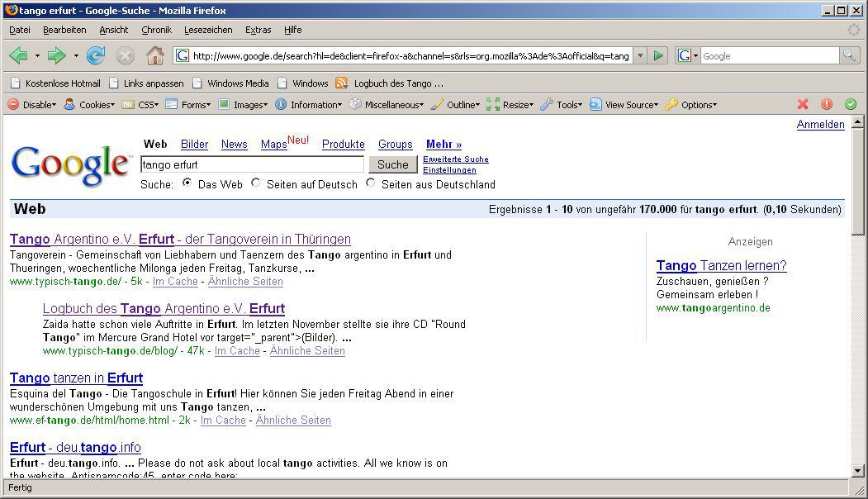Screen dimensions: 868x499
Task: Expand the address bar history dropdown
Action: 640,56
